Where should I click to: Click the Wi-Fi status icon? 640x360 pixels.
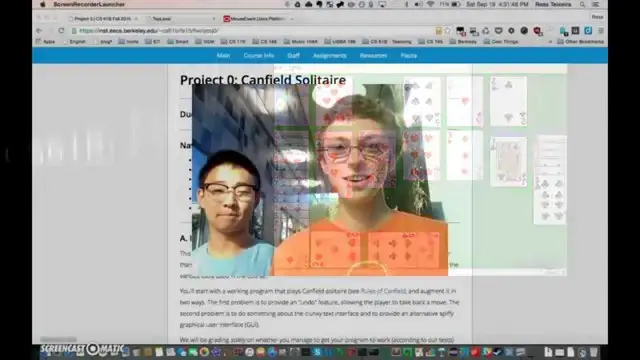point(430,4)
